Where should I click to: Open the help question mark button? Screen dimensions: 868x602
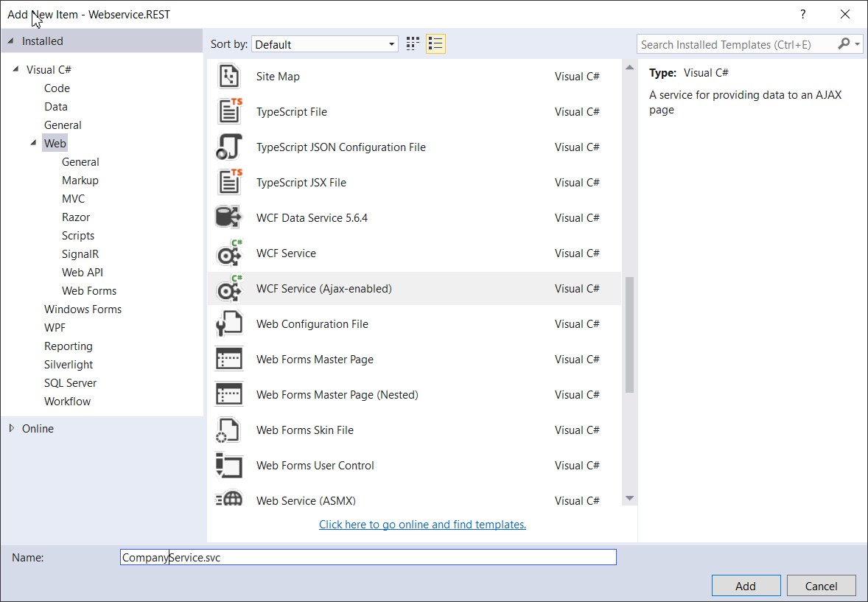(x=802, y=15)
